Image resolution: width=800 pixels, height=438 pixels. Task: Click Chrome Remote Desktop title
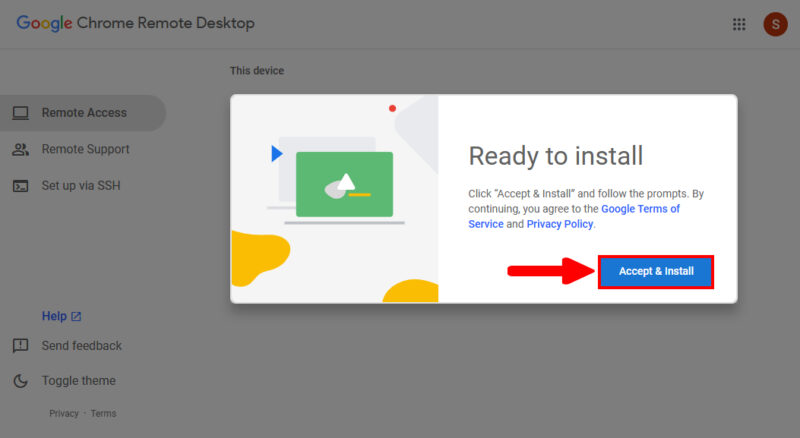tap(165, 23)
